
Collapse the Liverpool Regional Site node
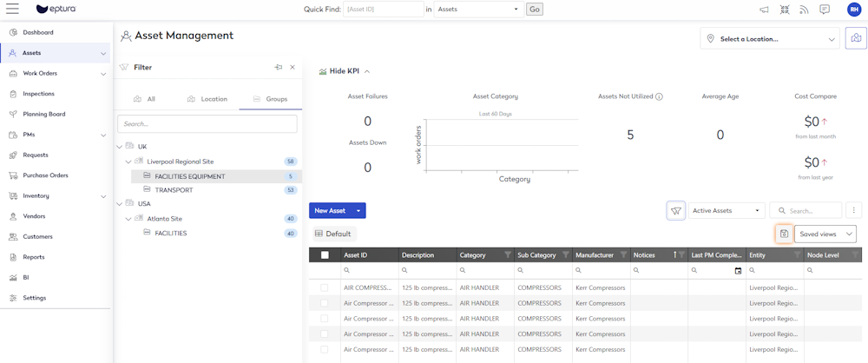(128, 162)
